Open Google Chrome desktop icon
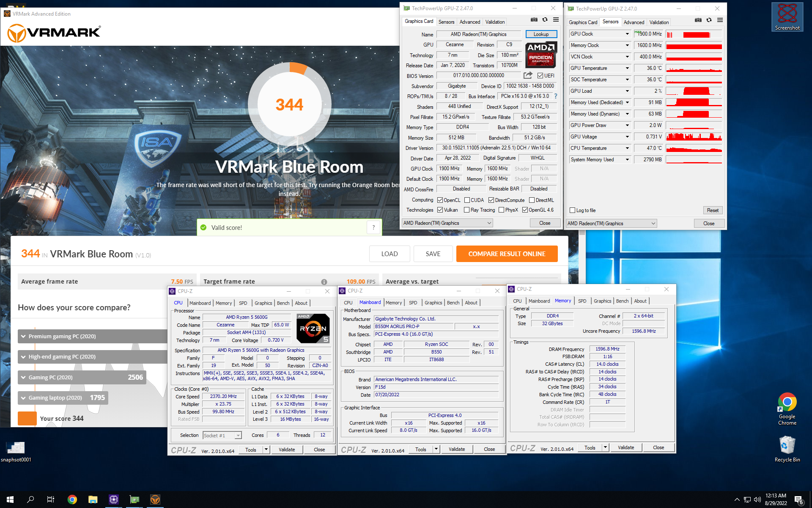The height and width of the screenshot is (508, 812). (787, 409)
